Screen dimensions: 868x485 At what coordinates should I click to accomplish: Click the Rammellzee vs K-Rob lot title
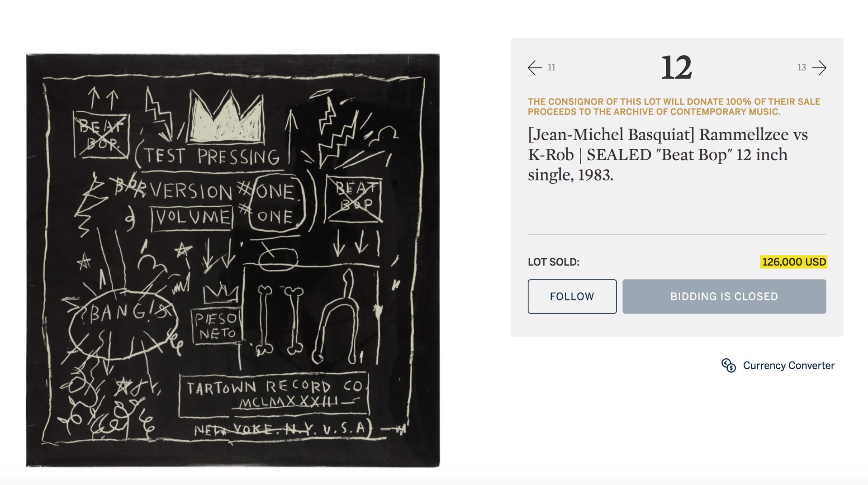click(668, 155)
